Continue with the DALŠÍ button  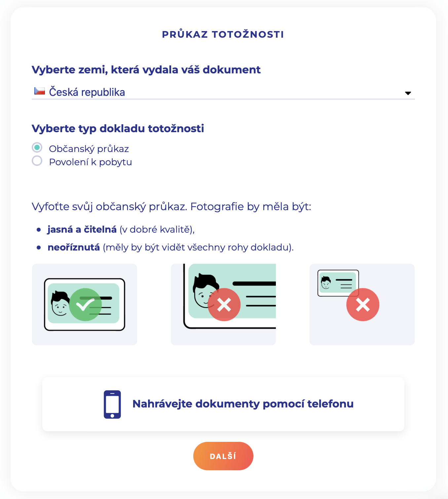coord(223,456)
